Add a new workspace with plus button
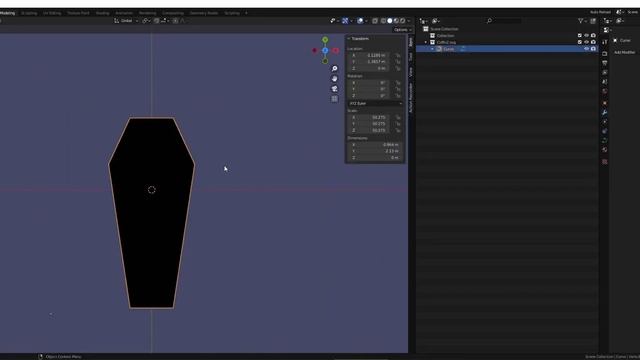The image size is (640, 360). [246, 13]
